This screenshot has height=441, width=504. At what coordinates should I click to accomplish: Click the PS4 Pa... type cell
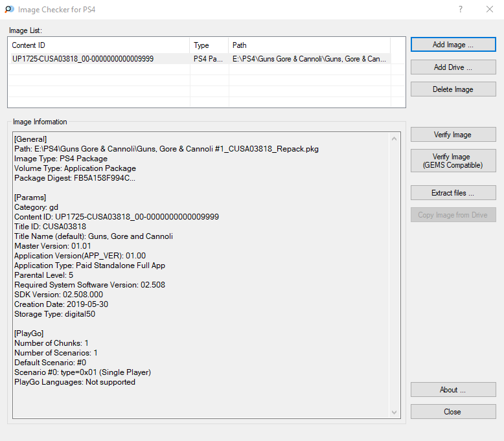pos(209,59)
